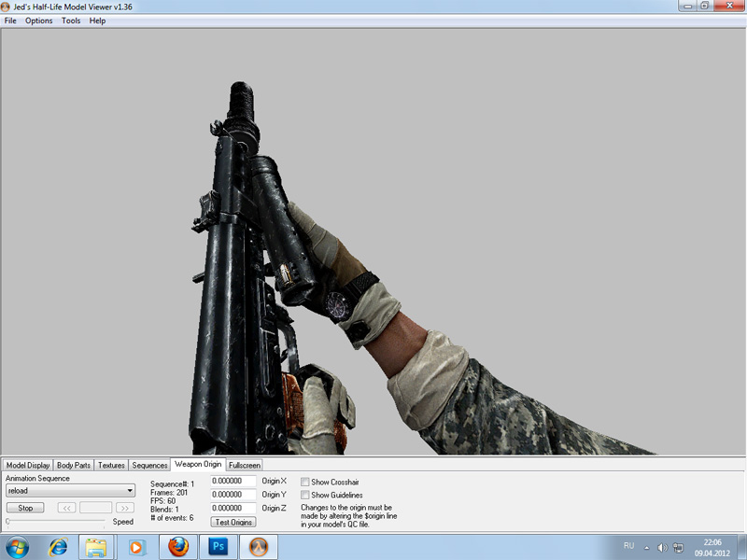Screen dimensions: 747x560
Task: Open the volume control in the tray
Action: click(x=662, y=548)
